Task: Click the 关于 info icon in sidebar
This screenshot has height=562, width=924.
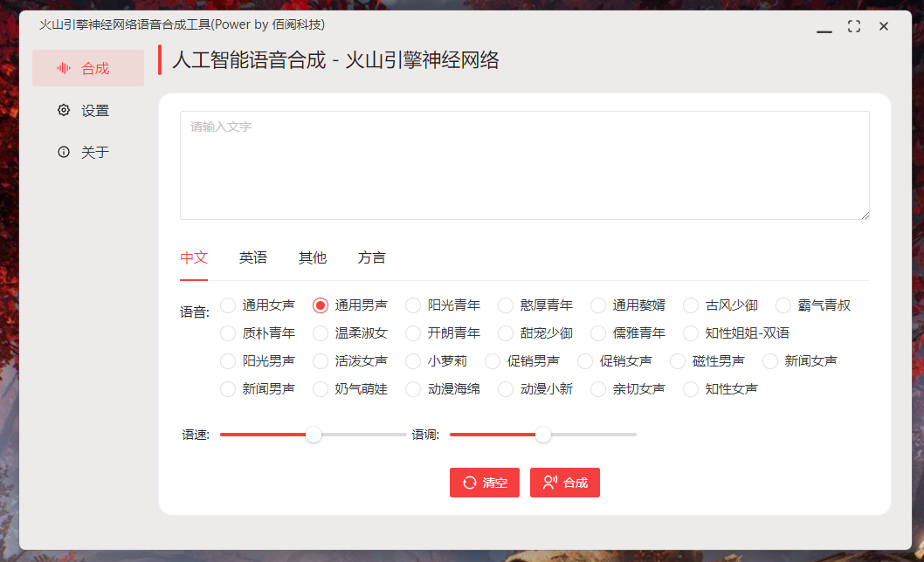Action: click(x=61, y=151)
